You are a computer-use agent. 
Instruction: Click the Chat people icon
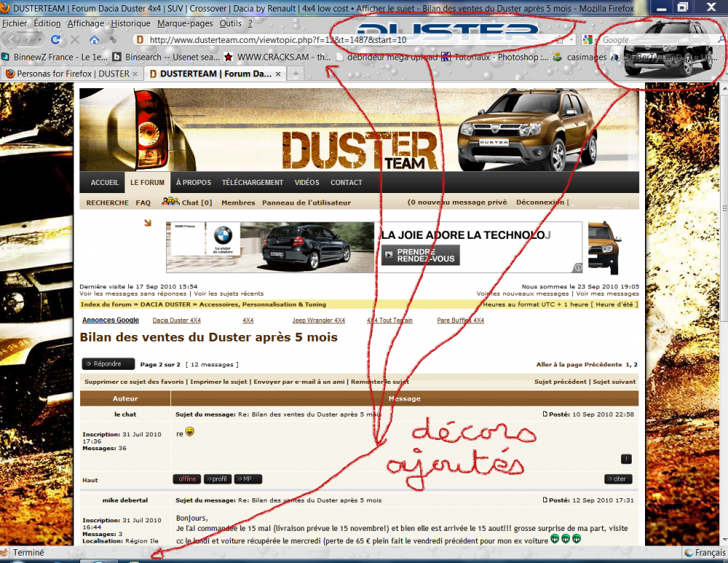(170, 202)
